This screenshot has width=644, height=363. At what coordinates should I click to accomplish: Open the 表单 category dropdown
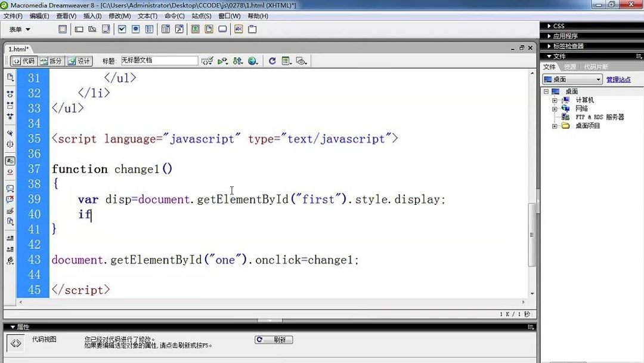18,29
